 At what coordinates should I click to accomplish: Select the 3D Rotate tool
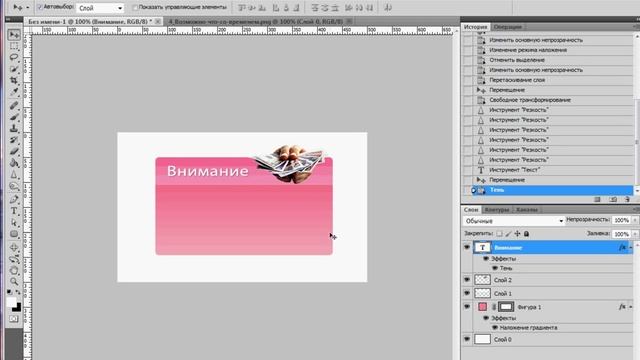coord(14,247)
